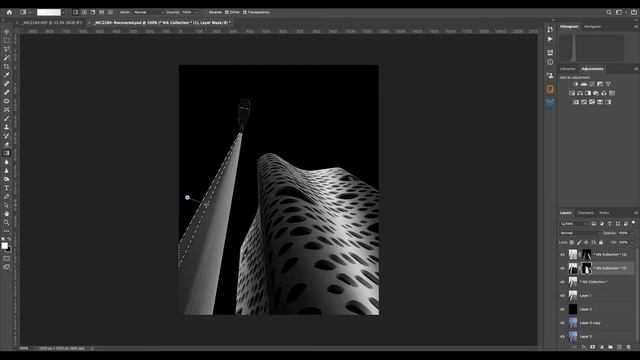Image resolution: width=640 pixels, height=360 pixels.
Task: Add a Black & White adjustment
Action: (588, 93)
